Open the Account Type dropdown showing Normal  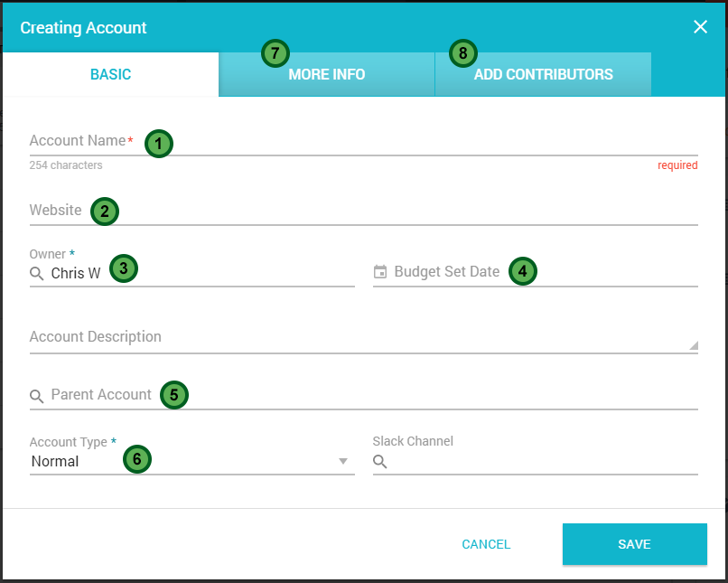pyautogui.click(x=192, y=462)
